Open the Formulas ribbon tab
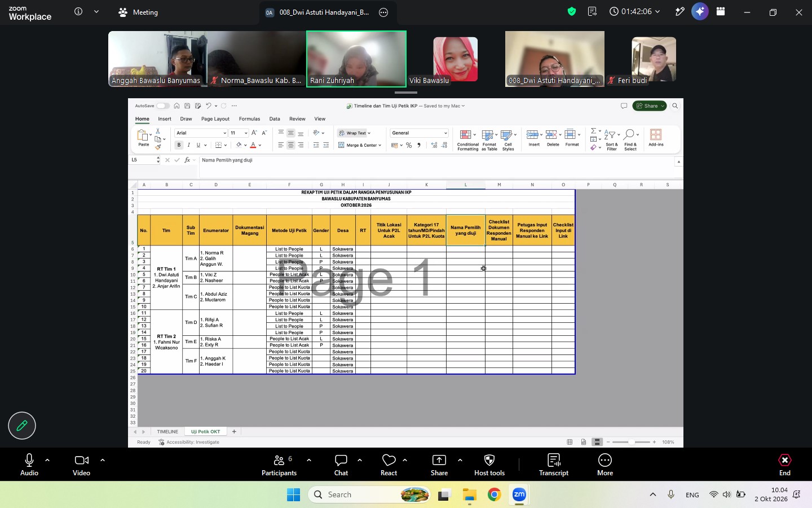Screen dimensions: 812x508 (249, 119)
